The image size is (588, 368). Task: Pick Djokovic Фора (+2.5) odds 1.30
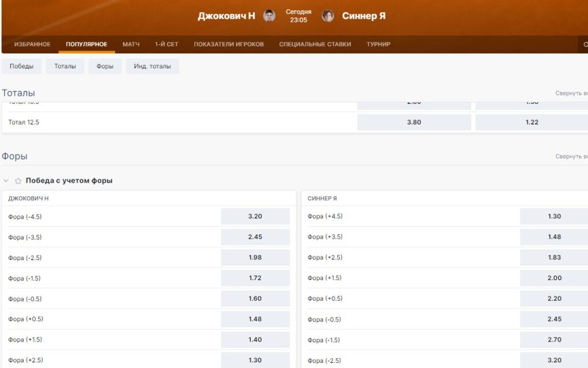pyautogui.click(x=256, y=360)
